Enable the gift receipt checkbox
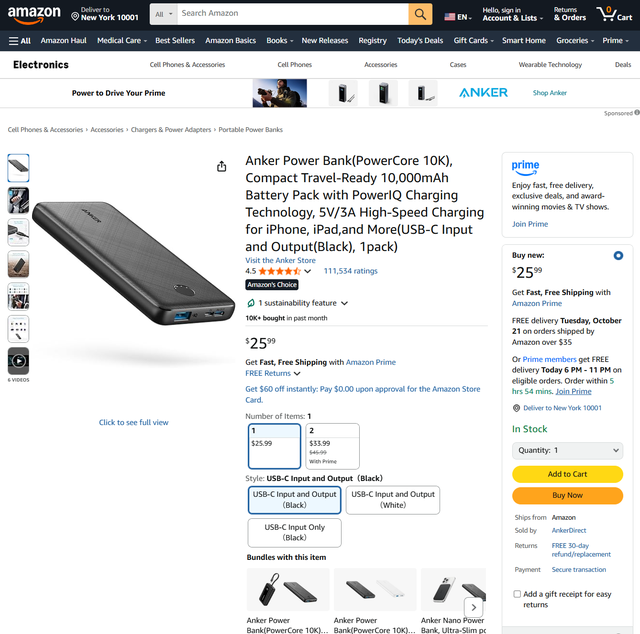 click(x=517, y=594)
